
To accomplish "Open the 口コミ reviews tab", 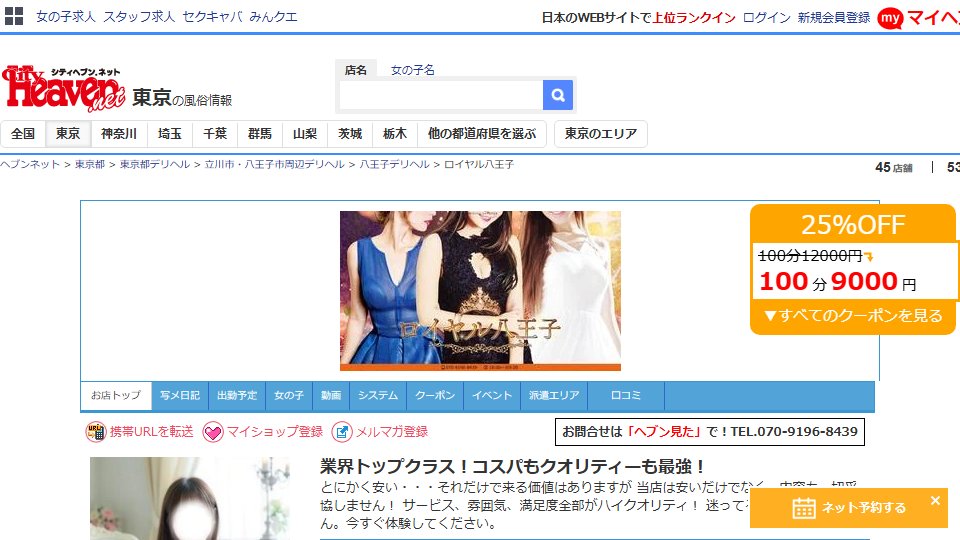I will pos(626,396).
